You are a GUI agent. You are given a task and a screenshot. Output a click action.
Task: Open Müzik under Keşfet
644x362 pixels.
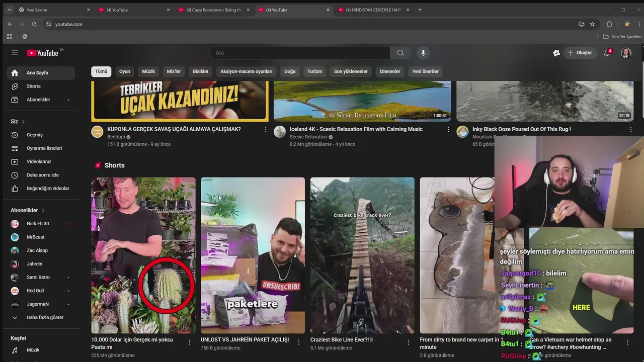pyautogui.click(x=41, y=350)
